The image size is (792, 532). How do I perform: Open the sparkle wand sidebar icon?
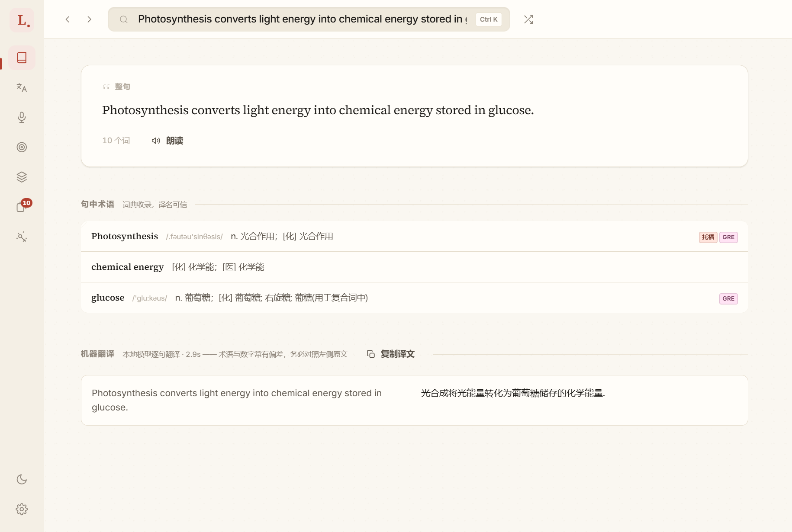point(22,237)
